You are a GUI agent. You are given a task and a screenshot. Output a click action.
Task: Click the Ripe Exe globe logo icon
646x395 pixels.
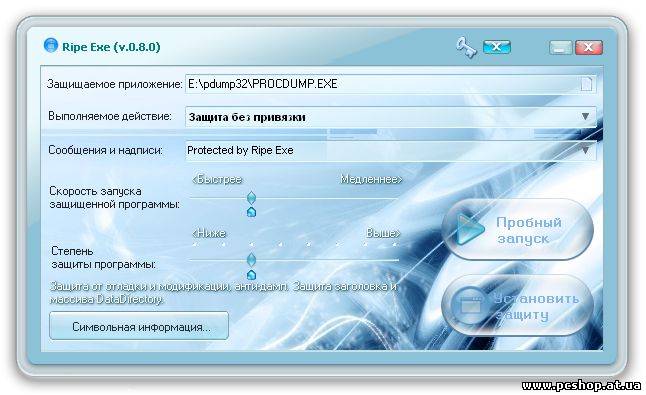click(51, 45)
